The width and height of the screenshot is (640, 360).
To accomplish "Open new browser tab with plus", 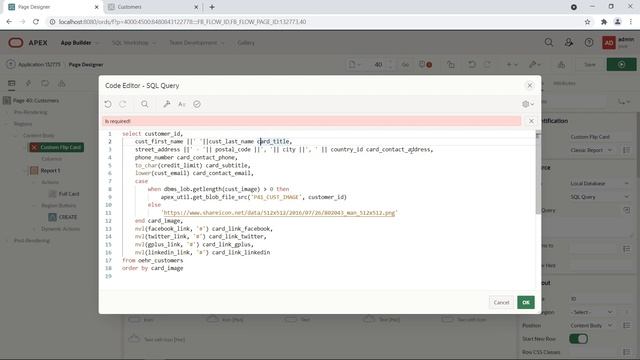I will coord(212,7).
